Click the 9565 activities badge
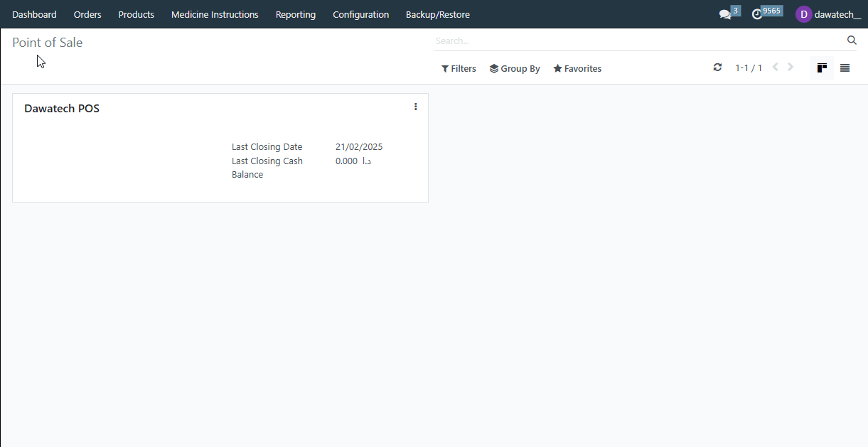The image size is (868, 447). pyautogui.click(x=772, y=11)
